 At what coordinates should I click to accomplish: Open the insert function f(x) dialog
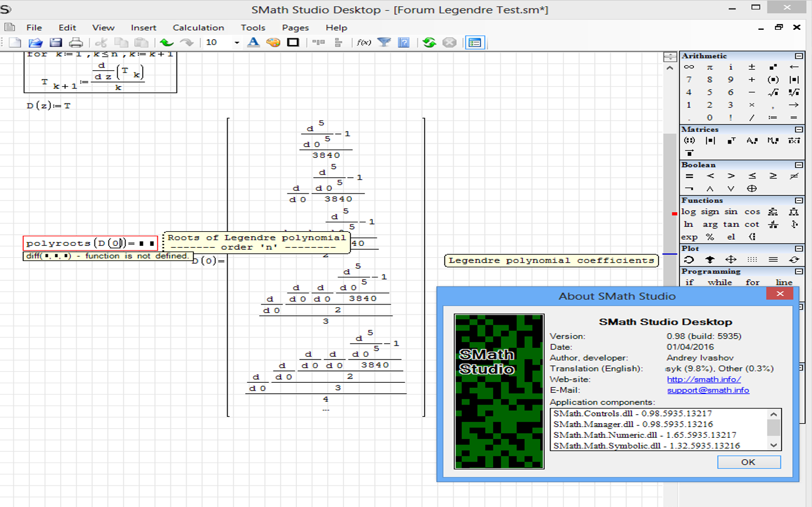coord(364,43)
